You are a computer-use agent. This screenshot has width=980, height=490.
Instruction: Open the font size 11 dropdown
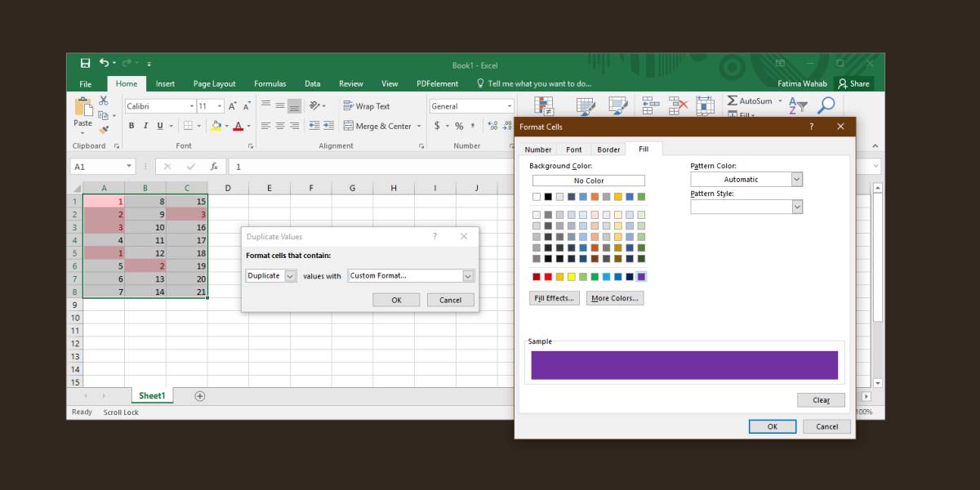click(x=220, y=106)
